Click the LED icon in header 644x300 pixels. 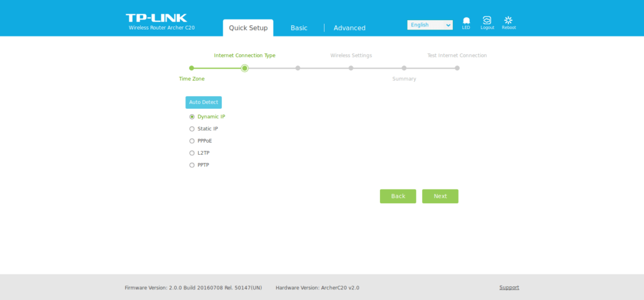466,21
